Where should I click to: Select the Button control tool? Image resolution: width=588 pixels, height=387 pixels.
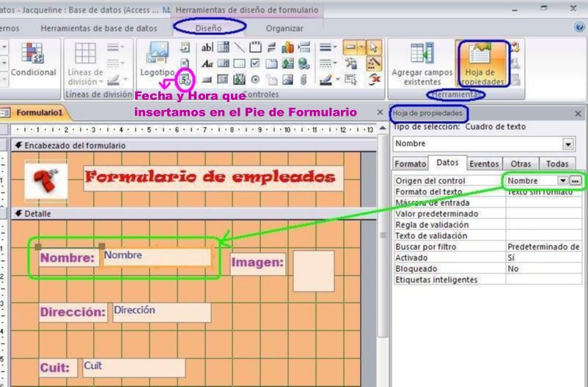207,79
